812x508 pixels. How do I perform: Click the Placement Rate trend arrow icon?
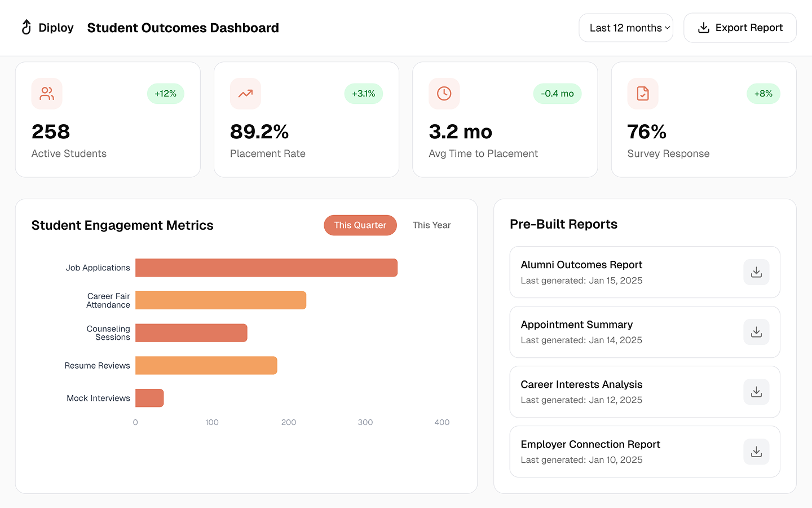245,94
